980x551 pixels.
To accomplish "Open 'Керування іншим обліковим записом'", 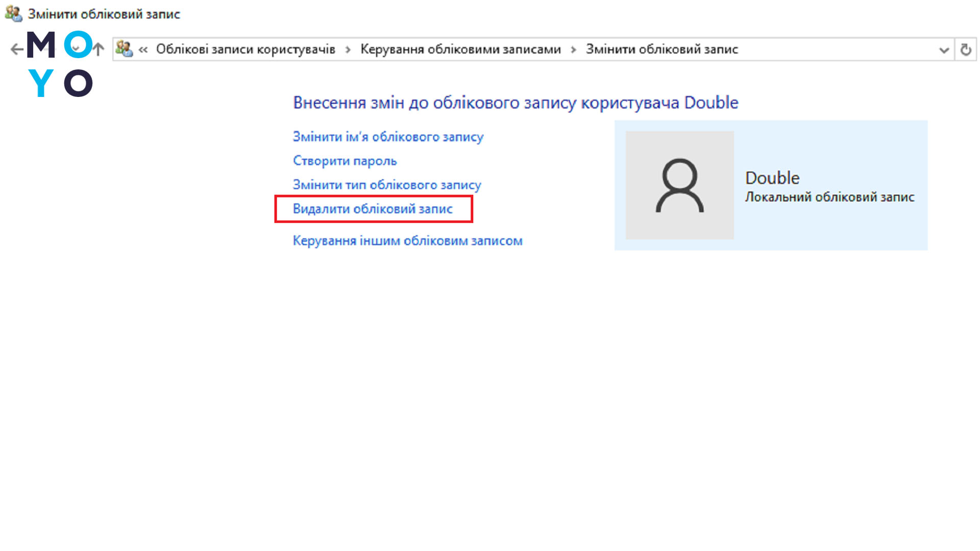I will (407, 240).
